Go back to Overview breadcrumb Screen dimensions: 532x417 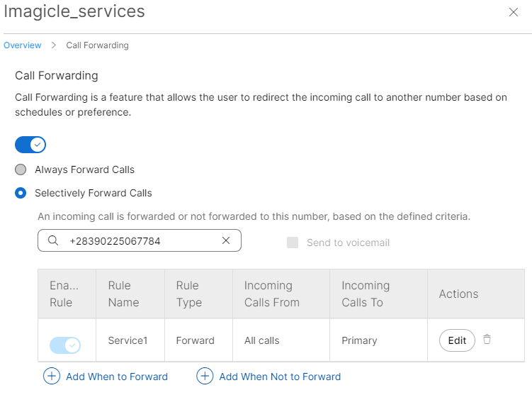click(23, 45)
